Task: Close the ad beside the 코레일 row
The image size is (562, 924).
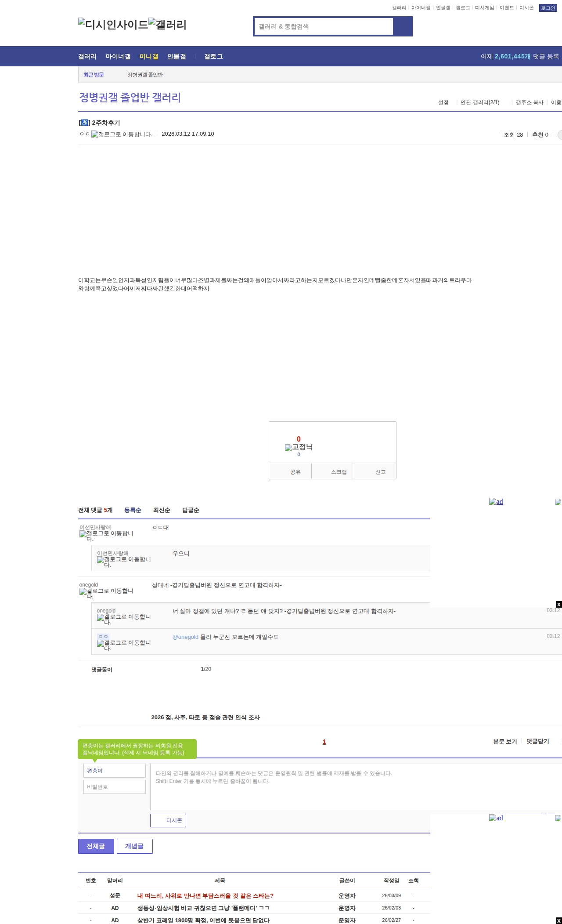Action: [559, 921]
